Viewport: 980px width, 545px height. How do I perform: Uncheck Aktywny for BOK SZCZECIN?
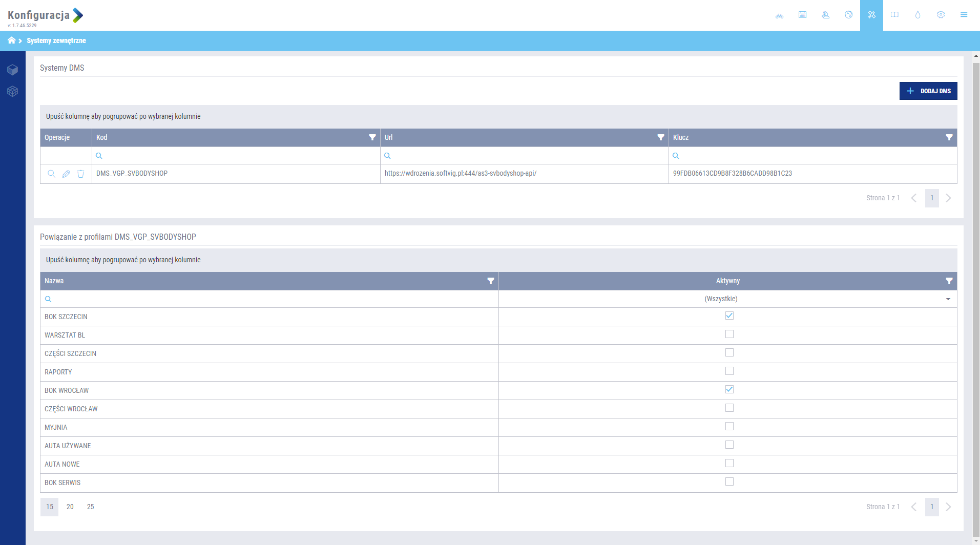[x=729, y=316]
